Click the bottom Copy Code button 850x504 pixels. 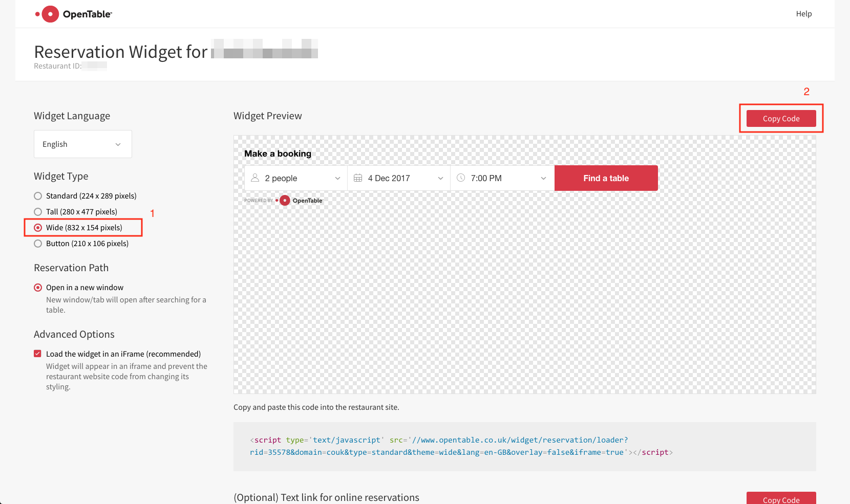coord(781,499)
